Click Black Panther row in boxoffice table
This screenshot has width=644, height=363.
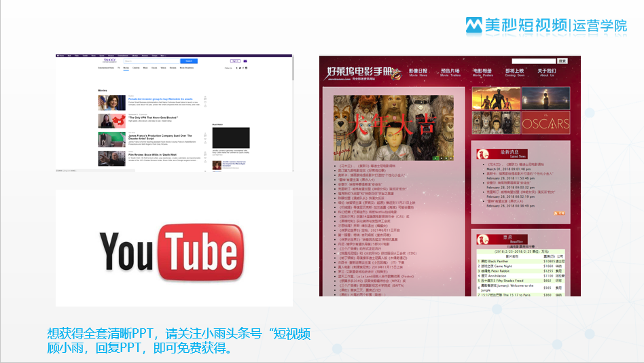(521, 261)
